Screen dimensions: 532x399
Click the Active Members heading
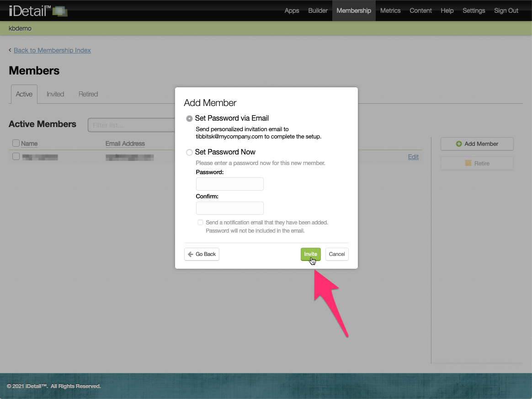43,124
